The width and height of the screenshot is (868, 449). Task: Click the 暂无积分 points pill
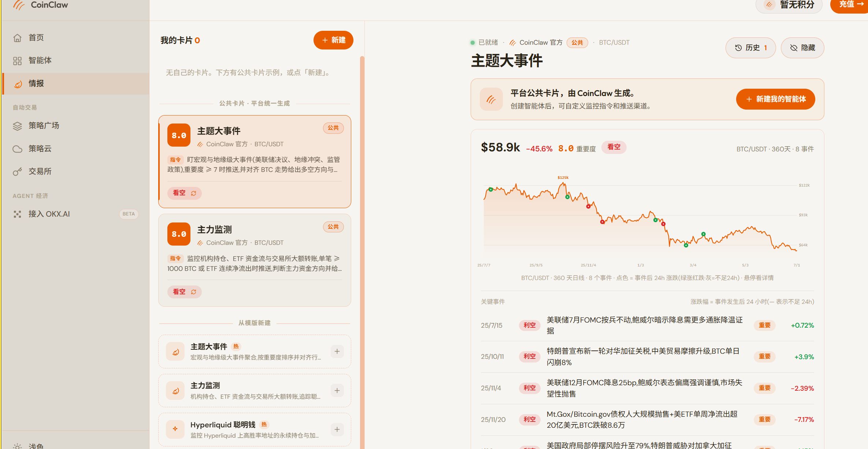tap(789, 5)
